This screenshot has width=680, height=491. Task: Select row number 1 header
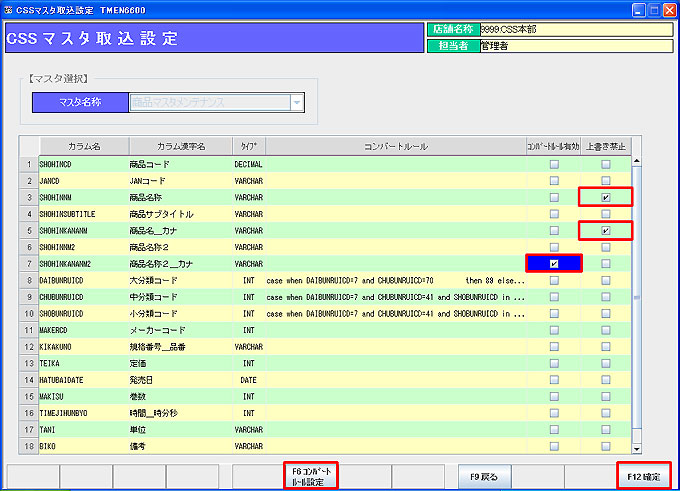[29, 164]
